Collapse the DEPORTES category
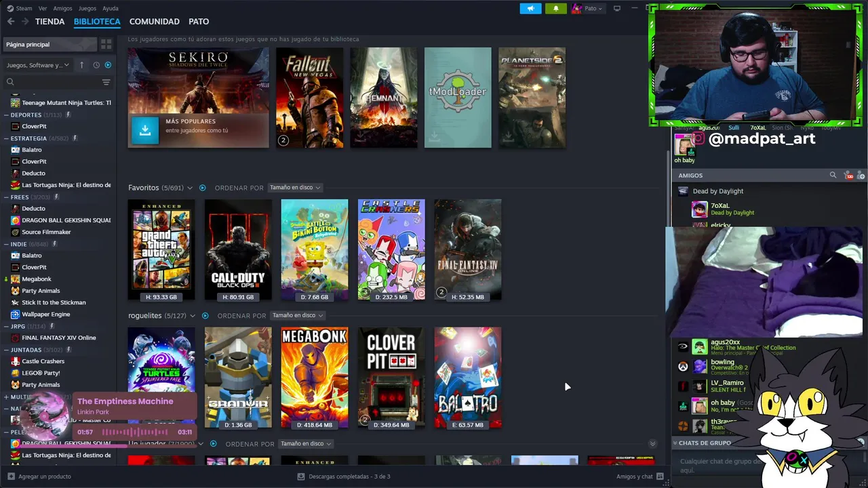Screen dimensions: 868x488 coord(6,115)
